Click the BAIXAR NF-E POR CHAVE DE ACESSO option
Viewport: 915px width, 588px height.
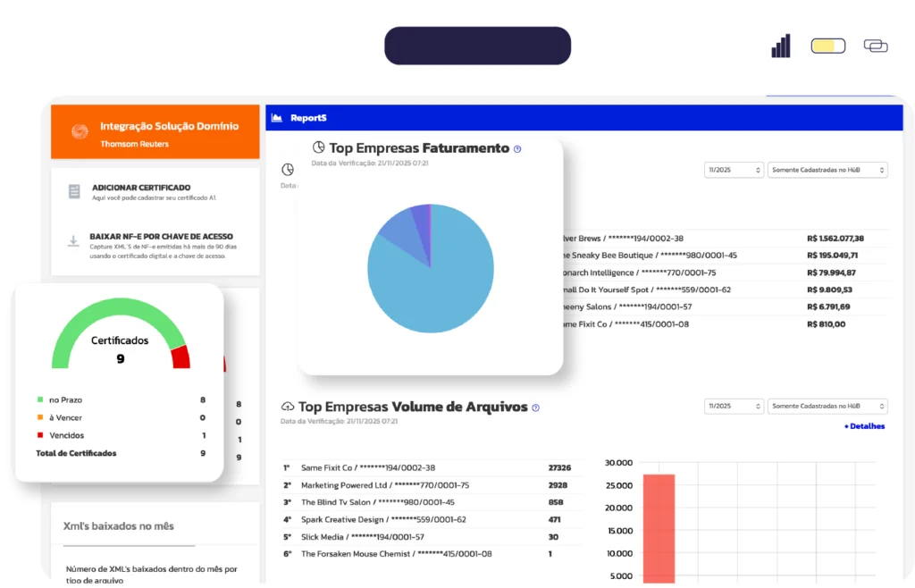click(x=161, y=237)
